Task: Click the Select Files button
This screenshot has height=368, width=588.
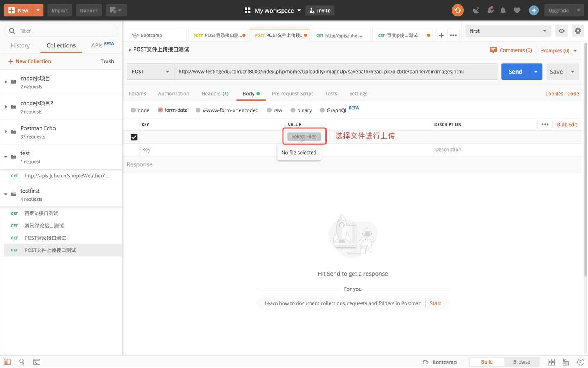Action: pos(304,137)
